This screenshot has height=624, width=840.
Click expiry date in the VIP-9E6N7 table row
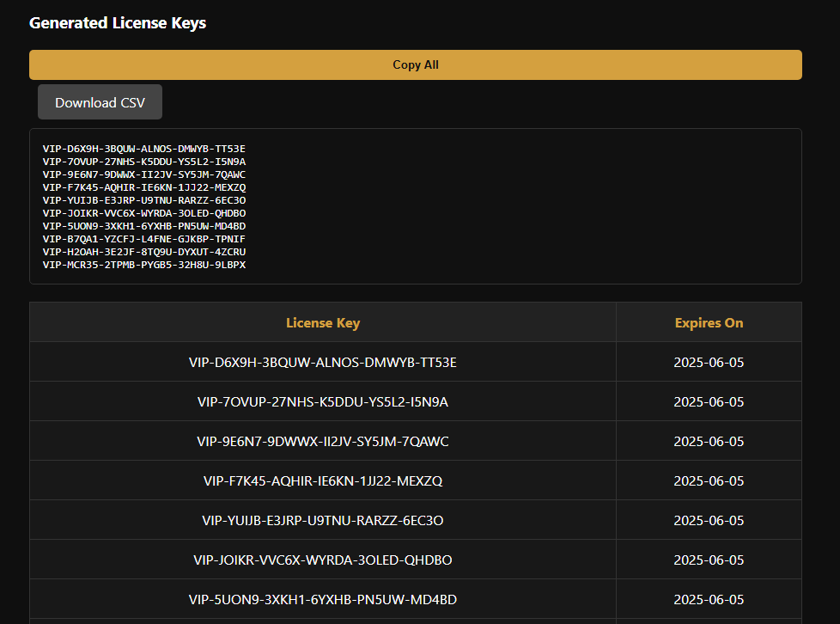(x=709, y=441)
